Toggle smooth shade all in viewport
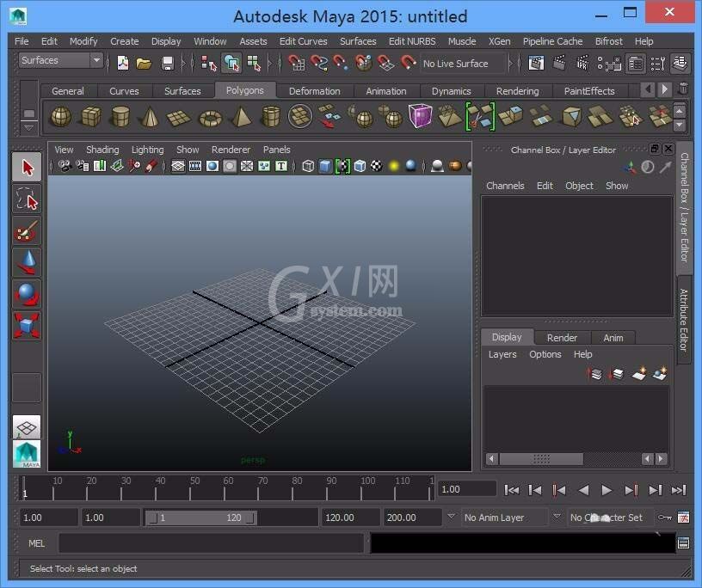This screenshot has width=702, height=588. [x=325, y=166]
